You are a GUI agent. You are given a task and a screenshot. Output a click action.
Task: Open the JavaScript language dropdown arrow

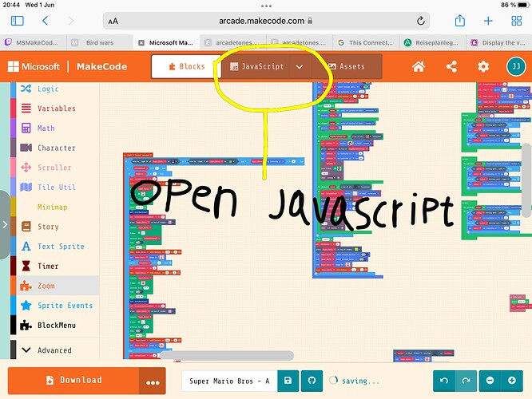coord(300,67)
